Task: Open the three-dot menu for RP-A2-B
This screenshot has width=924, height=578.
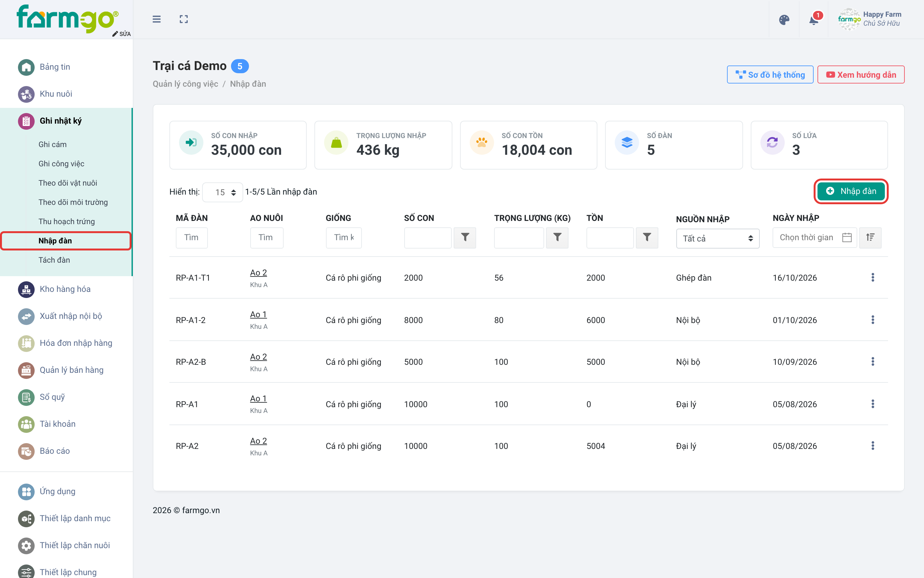Action: pyautogui.click(x=873, y=362)
